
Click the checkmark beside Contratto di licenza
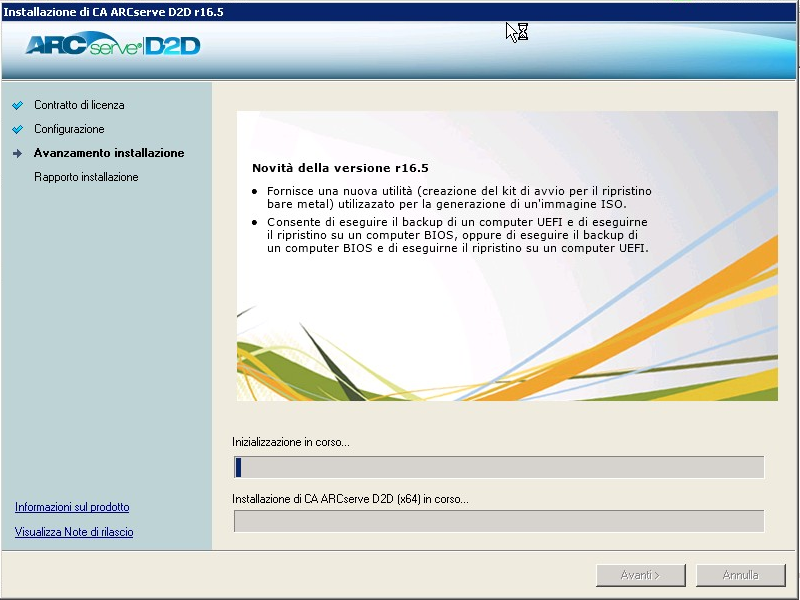coord(17,105)
